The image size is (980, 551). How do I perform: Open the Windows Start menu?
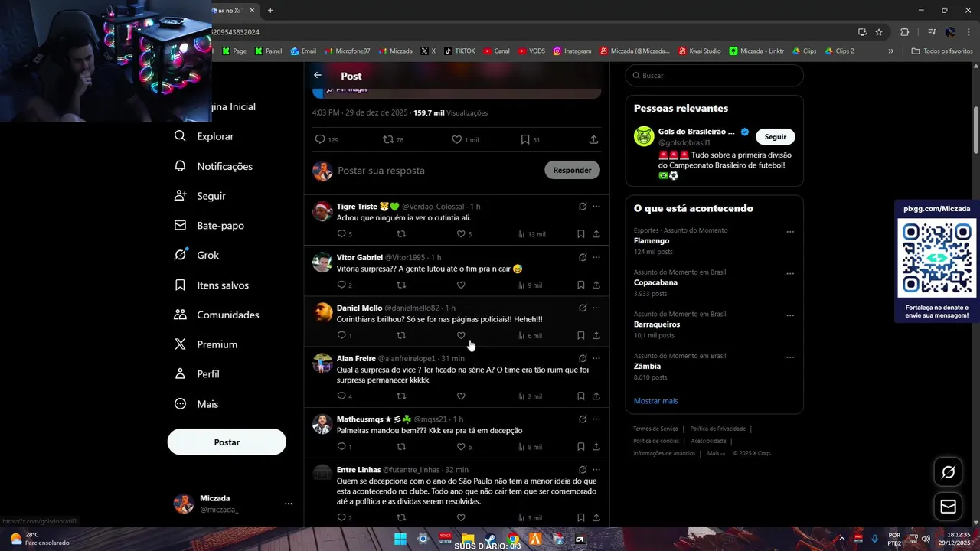pos(400,539)
